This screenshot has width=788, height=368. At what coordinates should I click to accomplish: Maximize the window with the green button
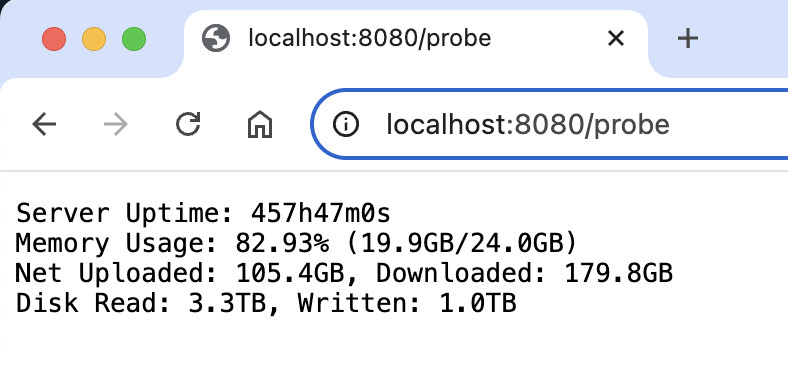(x=134, y=39)
